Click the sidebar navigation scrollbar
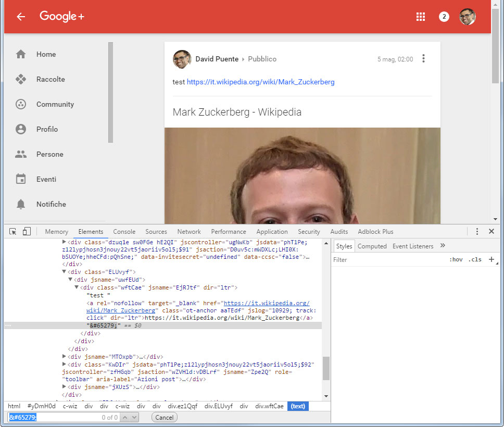This screenshot has width=504, height=427. coord(110,92)
